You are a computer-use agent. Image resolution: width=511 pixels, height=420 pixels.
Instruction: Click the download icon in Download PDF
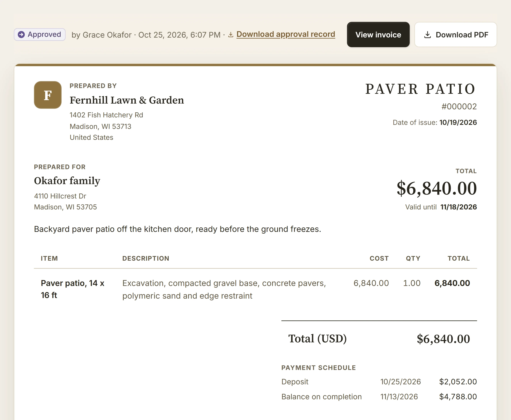(x=428, y=35)
